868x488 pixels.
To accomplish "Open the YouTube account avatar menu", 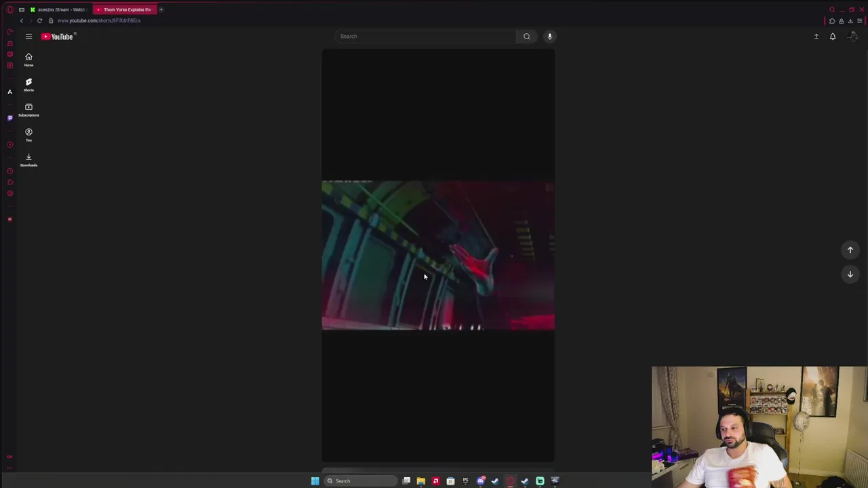I will pos(852,37).
